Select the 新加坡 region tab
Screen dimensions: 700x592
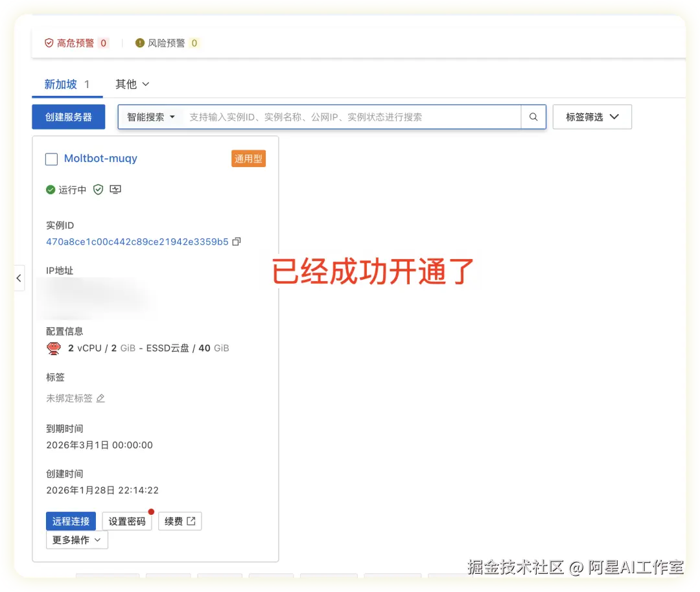click(59, 84)
